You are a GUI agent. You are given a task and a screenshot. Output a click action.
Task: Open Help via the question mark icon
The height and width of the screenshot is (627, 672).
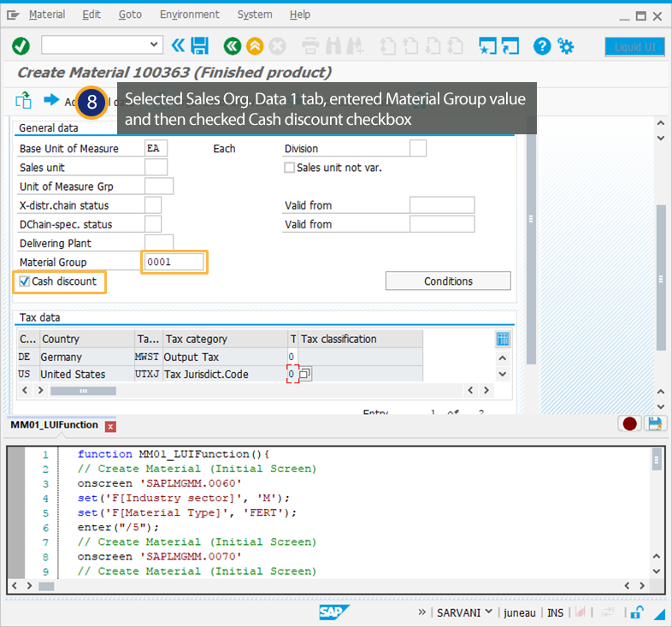pos(542,46)
